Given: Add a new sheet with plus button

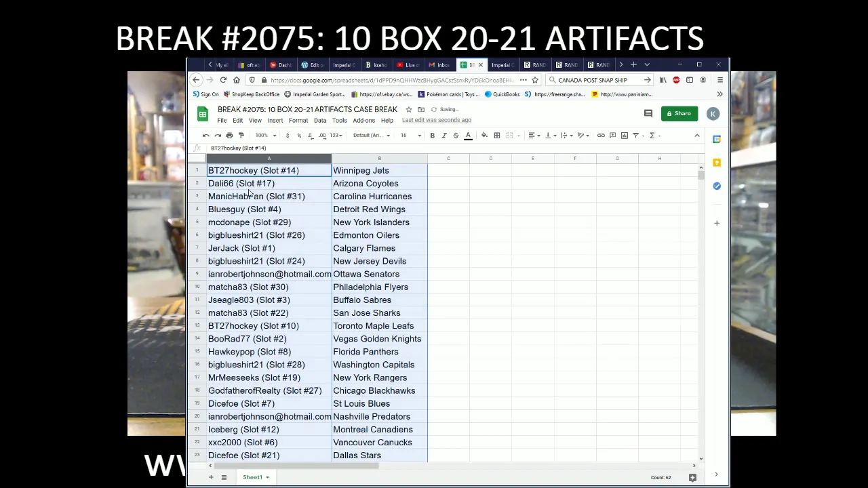Looking at the screenshot, I should tap(211, 477).
